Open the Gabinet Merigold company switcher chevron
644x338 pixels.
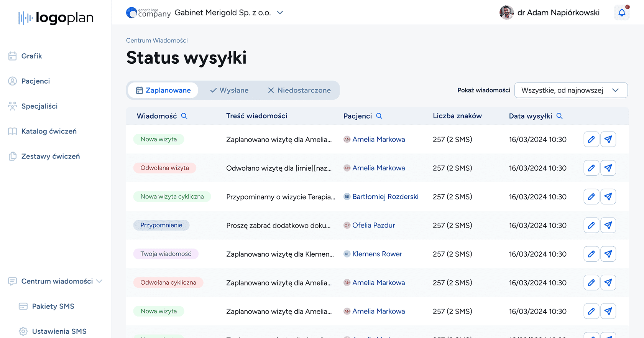pyautogui.click(x=280, y=13)
